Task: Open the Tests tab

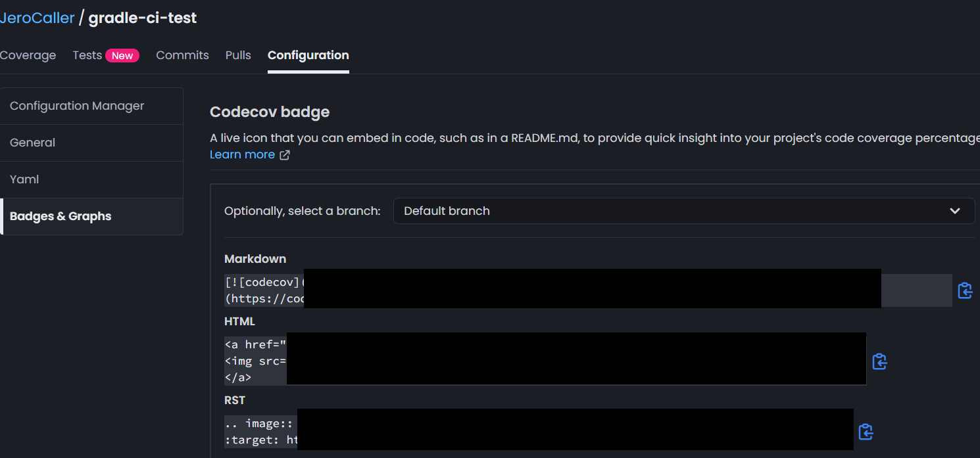Action: point(87,55)
